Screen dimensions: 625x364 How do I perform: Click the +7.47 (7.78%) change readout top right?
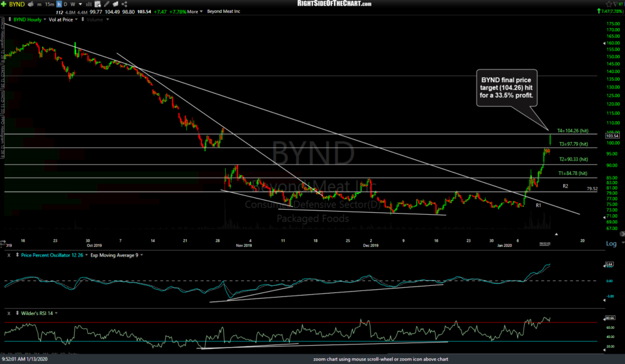point(610,11)
